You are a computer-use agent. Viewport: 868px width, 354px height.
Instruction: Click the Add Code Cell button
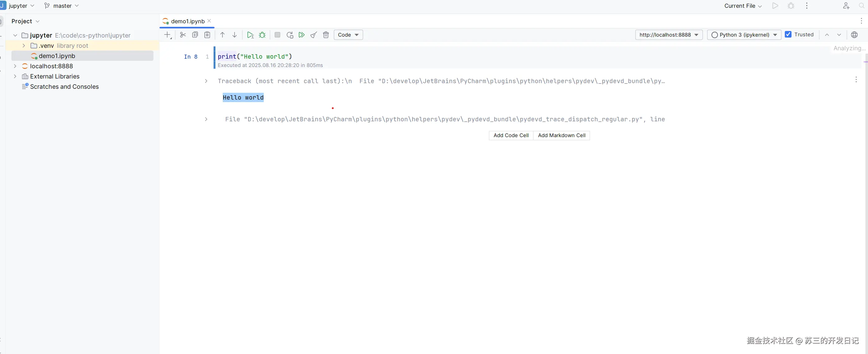click(511, 135)
